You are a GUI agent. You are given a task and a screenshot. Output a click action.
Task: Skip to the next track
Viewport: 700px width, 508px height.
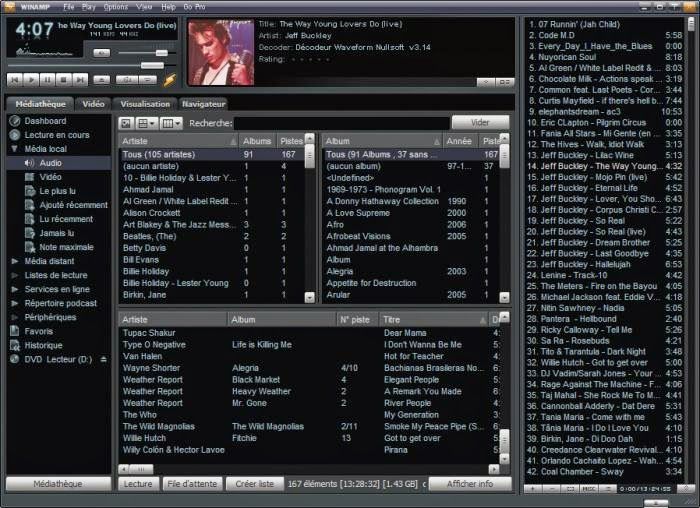80,80
